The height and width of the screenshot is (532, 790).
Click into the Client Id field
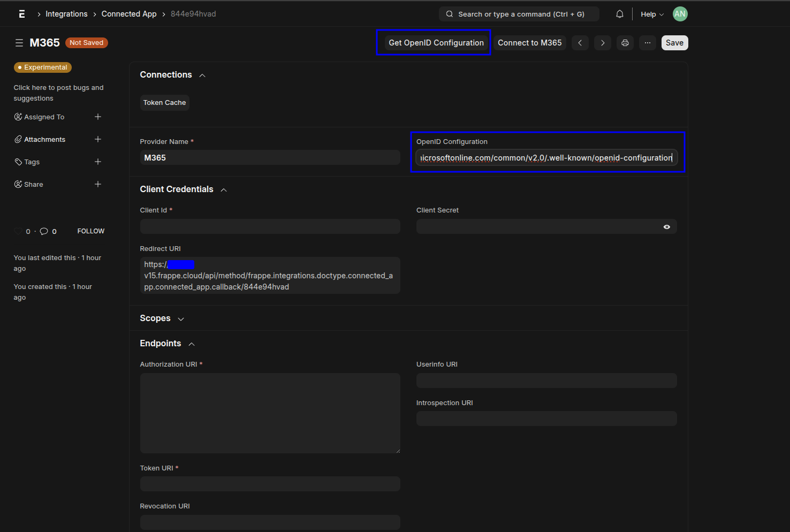tap(270, 226)
